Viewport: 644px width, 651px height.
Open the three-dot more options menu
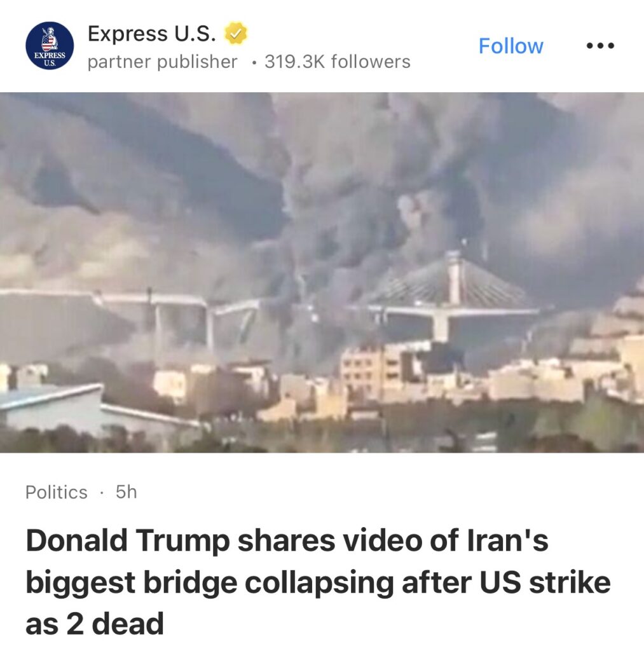point(600,46)
